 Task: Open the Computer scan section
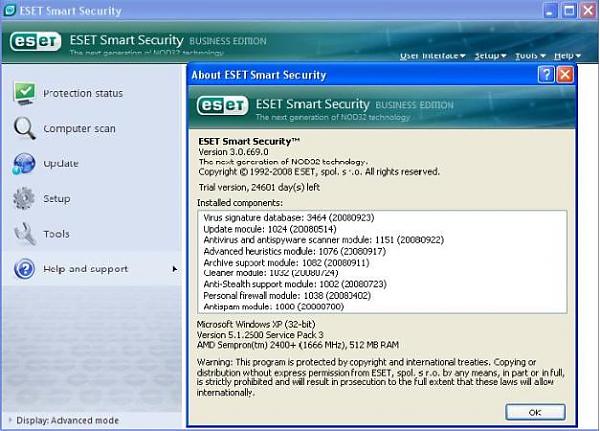(x=79, y=129)
